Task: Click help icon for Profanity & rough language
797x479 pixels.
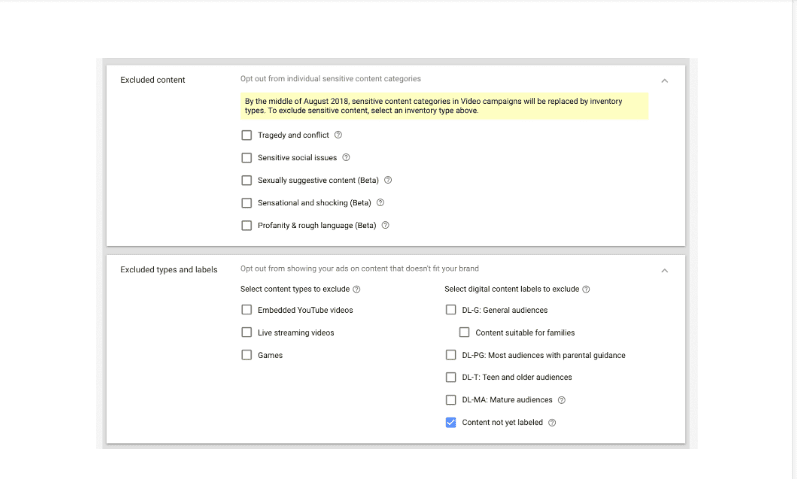Action: click(x=385, y=225)
